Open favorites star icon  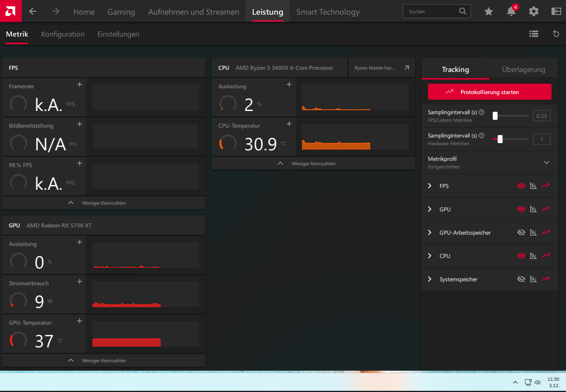click(x=488, y=11)
